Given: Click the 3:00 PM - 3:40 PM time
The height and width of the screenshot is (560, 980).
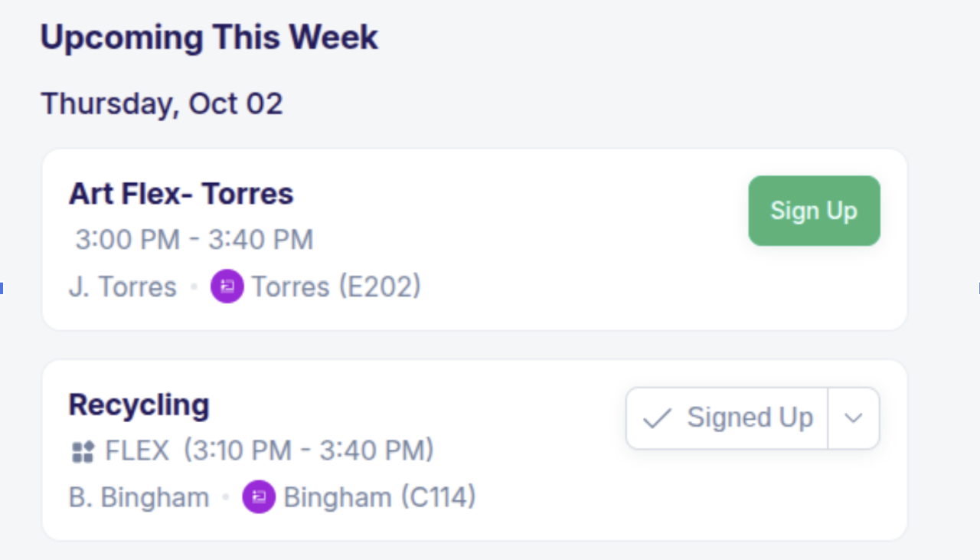Looking at the screenshot, I should click(194, 240).
